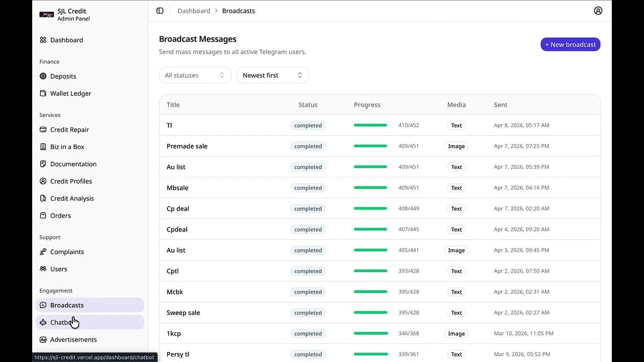Click the Sent column header

(501, 105)
